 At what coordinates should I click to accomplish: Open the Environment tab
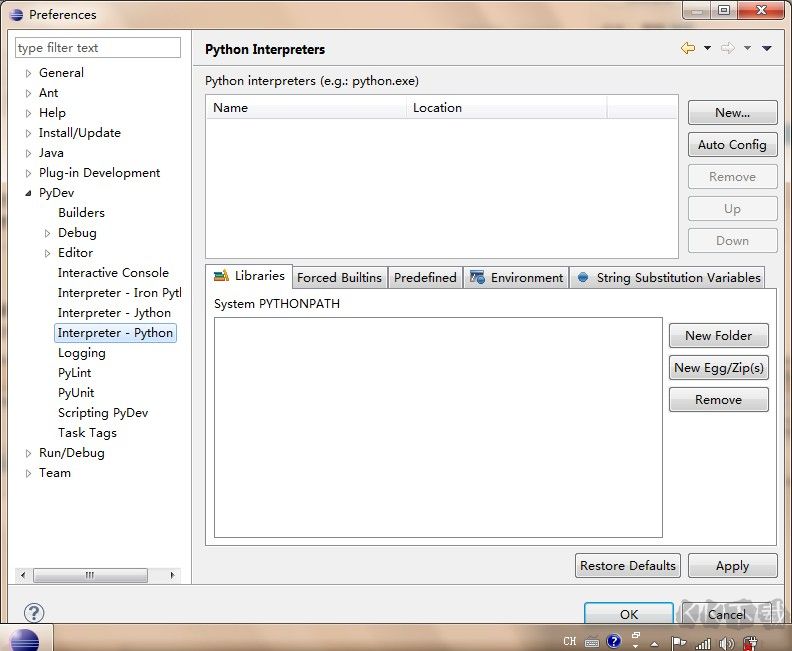click(516, 277)
